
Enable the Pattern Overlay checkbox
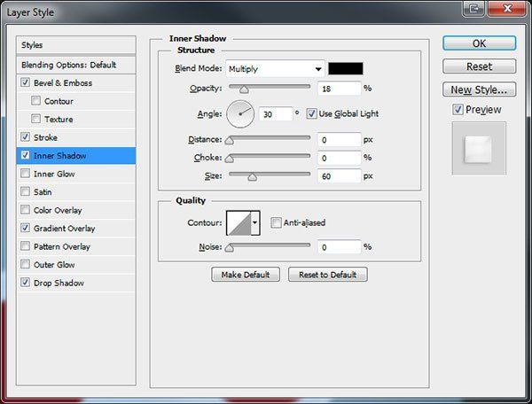click(25, 246)
